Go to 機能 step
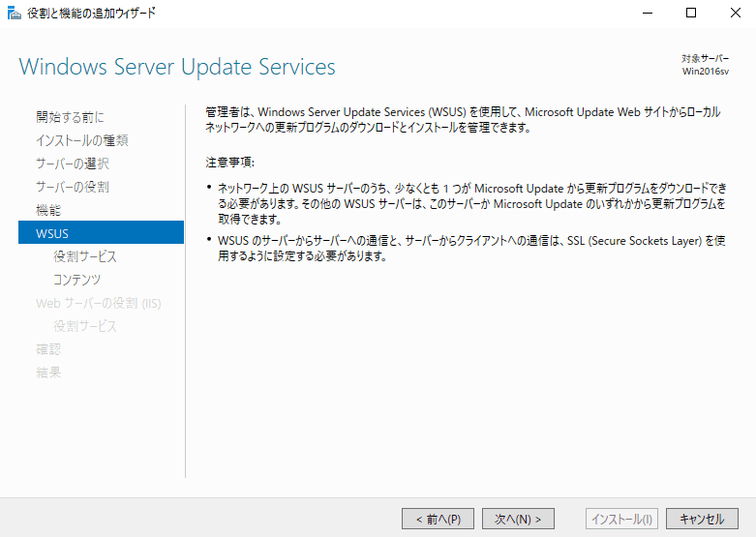This screenshot has height=537, width=756. pyautogui.click(x=48, y=210)
